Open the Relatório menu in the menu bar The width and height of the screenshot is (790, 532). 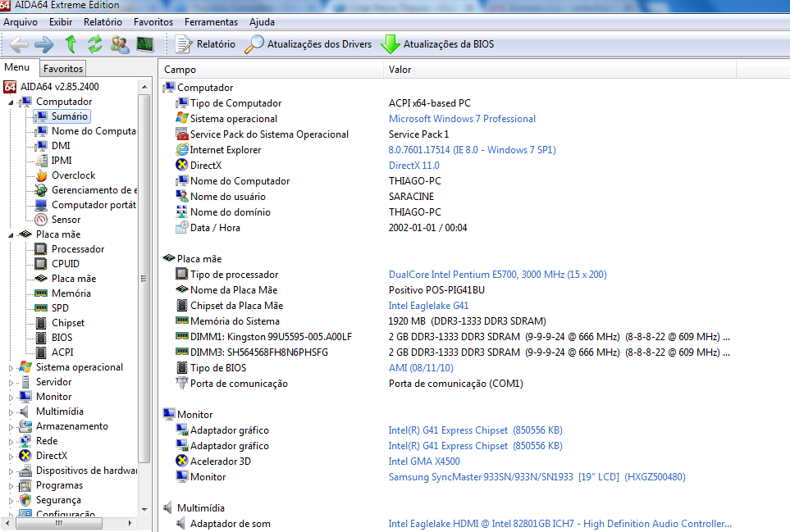click(x=103, y=22)
